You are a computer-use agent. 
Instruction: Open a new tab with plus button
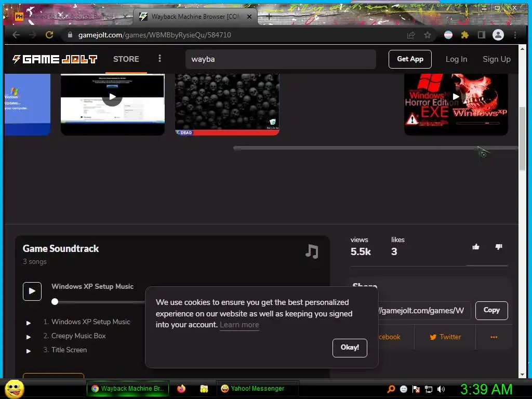(x=269, y=16)
